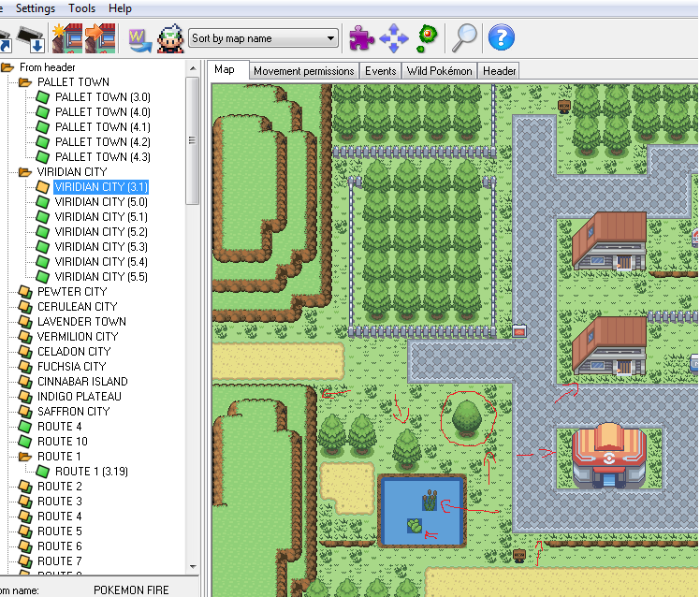The width and height of the screenshot is (700, 597).
Task: Open the blue question mark help icon
Action: pos(502,37)
